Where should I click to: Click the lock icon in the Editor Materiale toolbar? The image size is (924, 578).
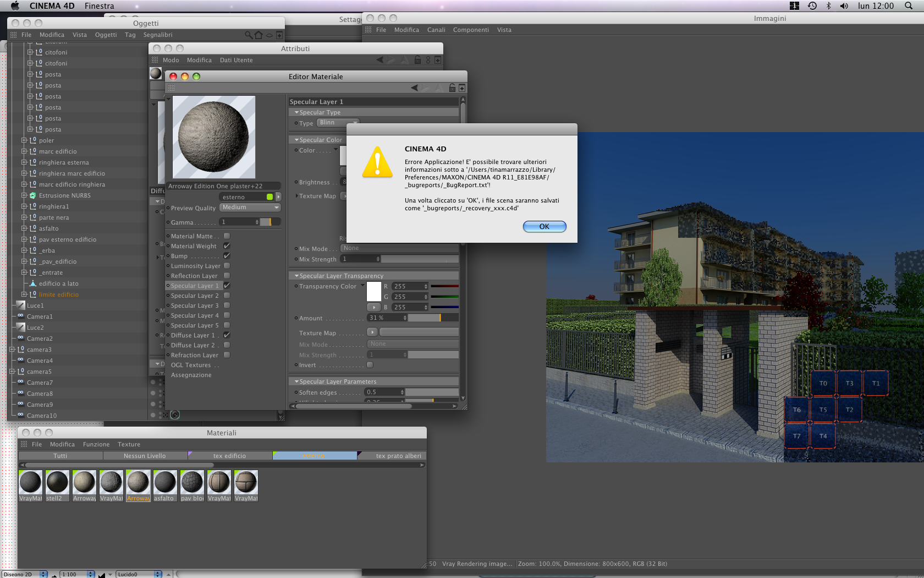pyautogui.click(x=452, y=88)
